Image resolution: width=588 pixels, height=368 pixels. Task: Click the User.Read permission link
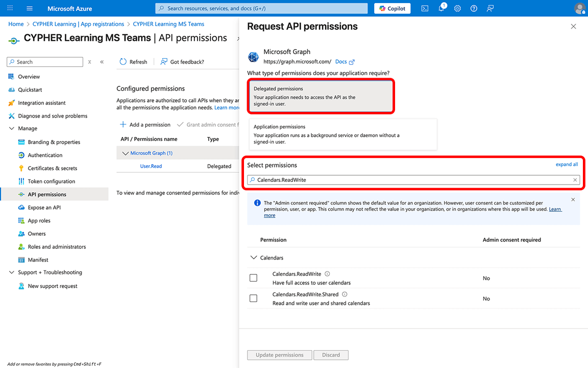(151, 166)
